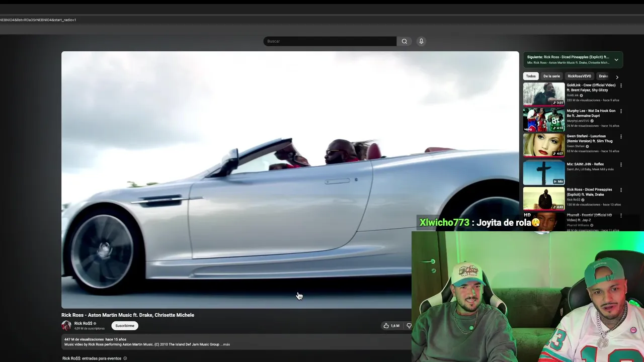Open Mix SAINt JHN Reflex thumbnail
644x362 pixels.
pos(544,173)
